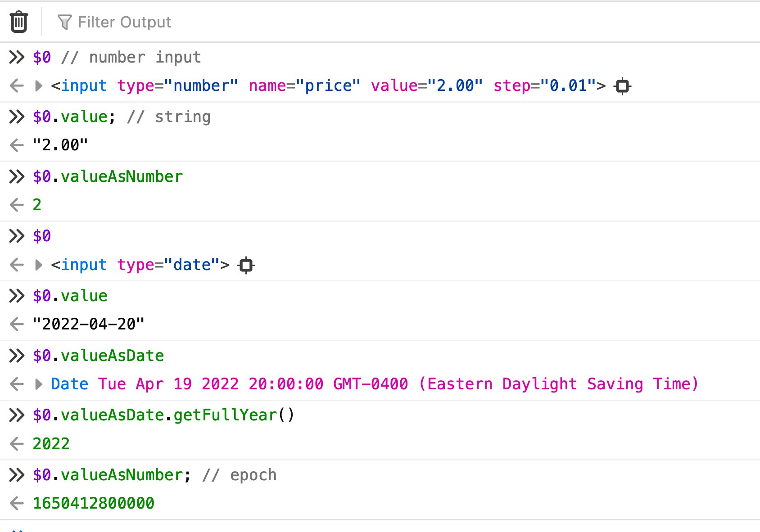Screen dimensions: 760x532
Task: Select the returned value 2022
Action: coord(51,443)
